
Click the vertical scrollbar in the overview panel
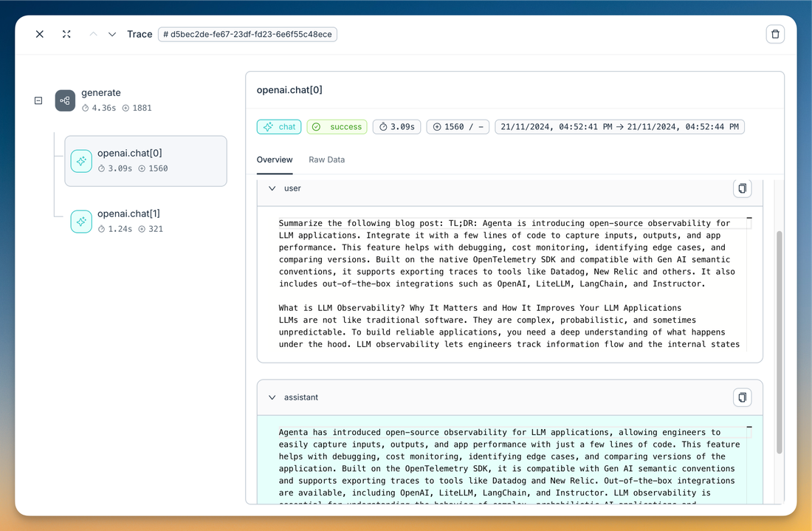click(780, 342)
